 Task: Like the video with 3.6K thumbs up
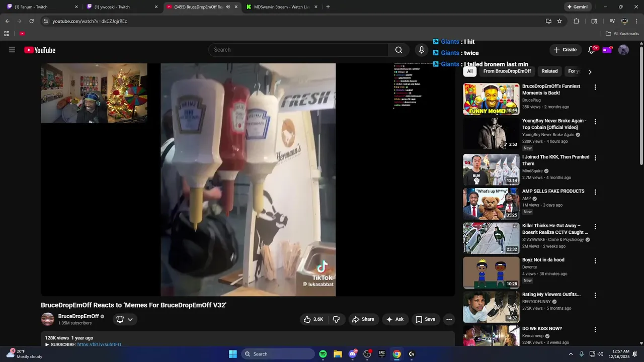(x=313, y=319)
